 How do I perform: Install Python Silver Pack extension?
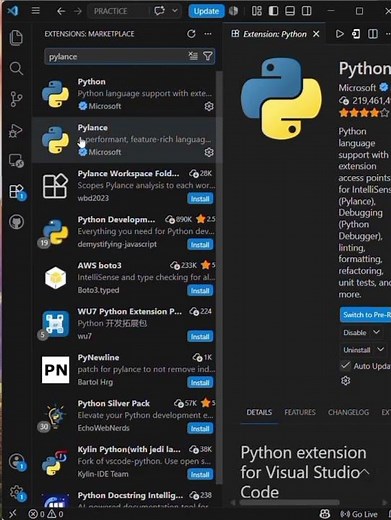pos(200,429)
